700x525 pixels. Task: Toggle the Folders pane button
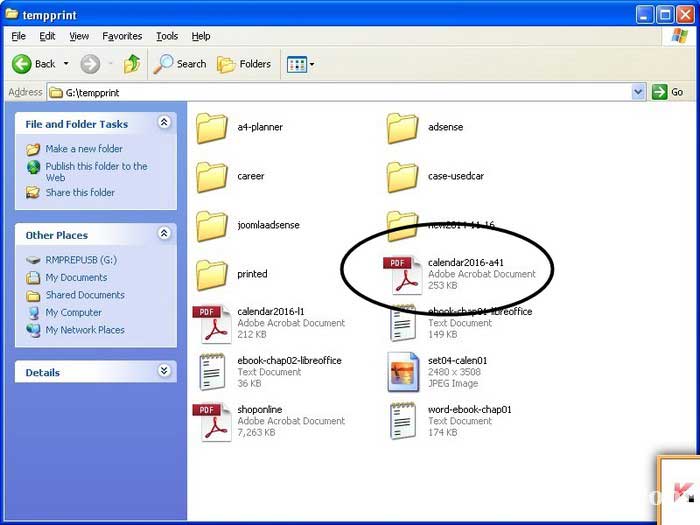(244, 64)
